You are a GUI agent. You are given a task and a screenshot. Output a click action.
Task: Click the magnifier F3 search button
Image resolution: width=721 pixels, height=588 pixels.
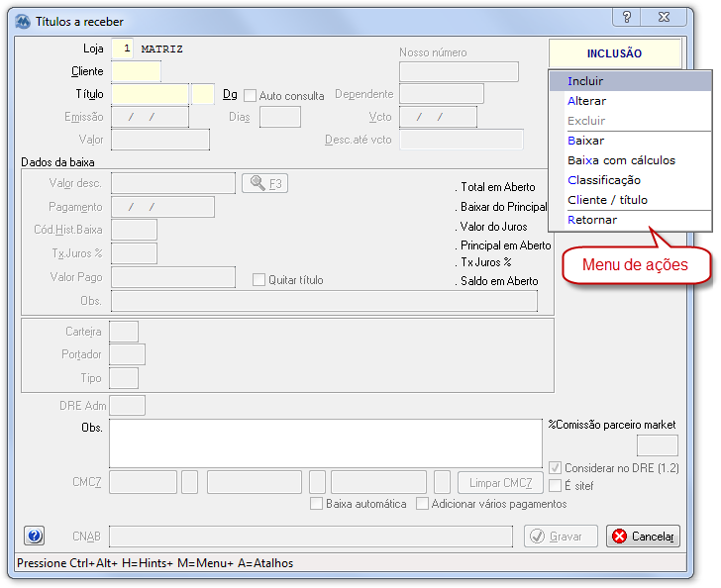[264, 183]
